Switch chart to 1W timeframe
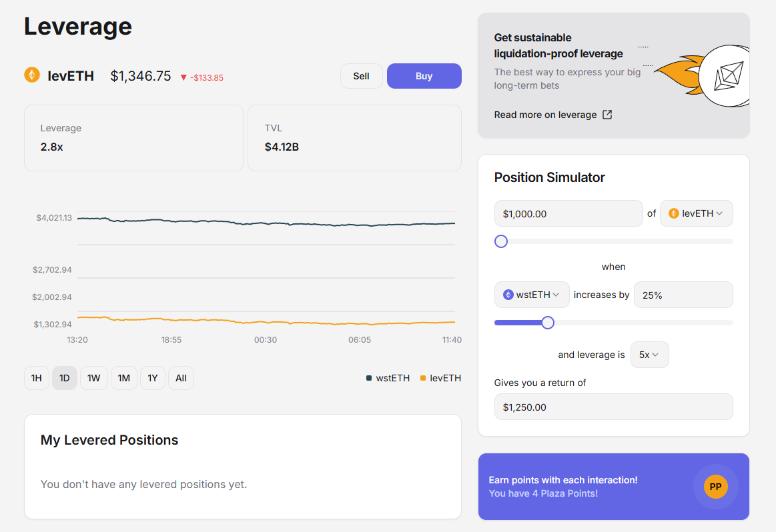 tap(94, 378)
